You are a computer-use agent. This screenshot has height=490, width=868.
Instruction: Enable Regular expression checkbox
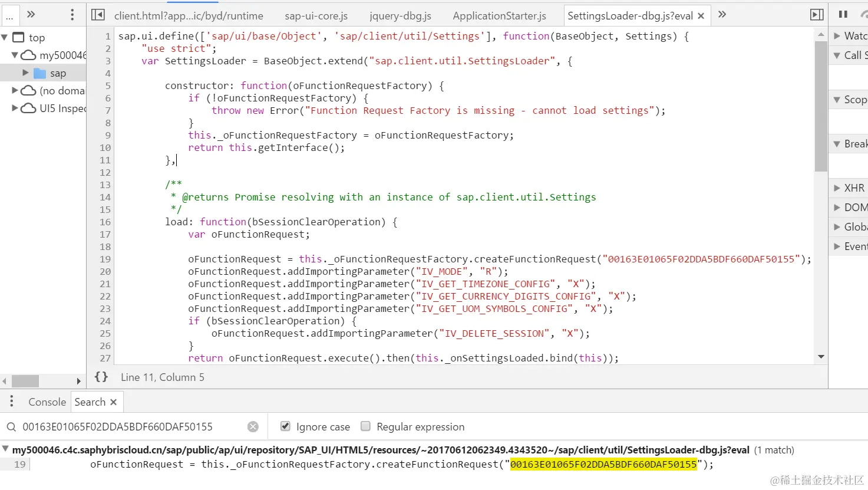click(x=365, y=426)
